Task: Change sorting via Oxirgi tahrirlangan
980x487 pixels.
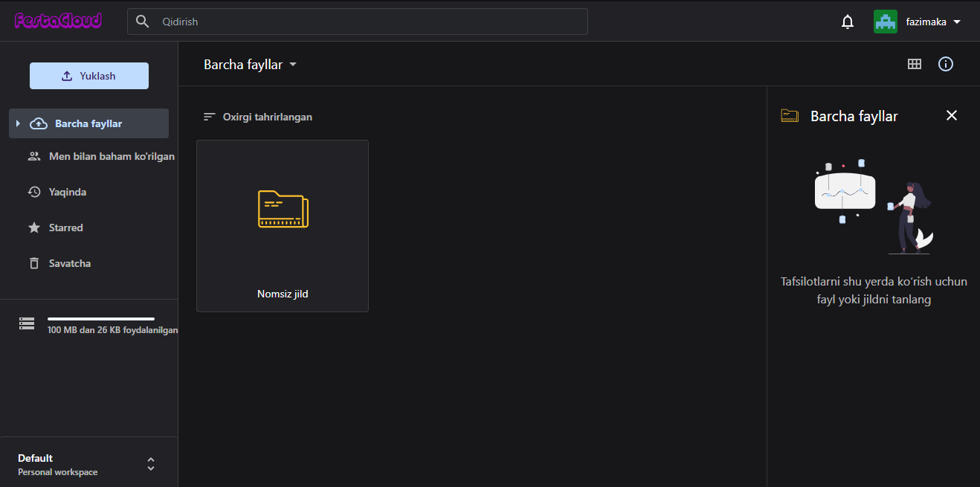Action: [258, 117]
